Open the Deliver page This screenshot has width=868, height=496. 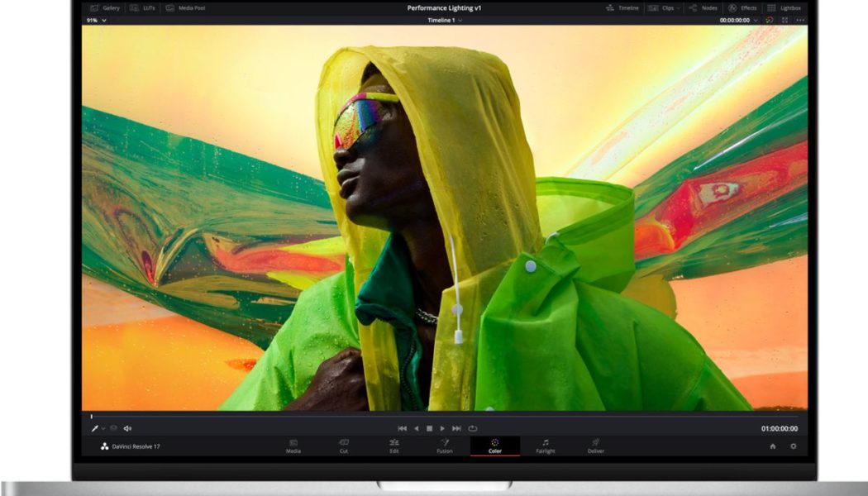coord(596,448)
